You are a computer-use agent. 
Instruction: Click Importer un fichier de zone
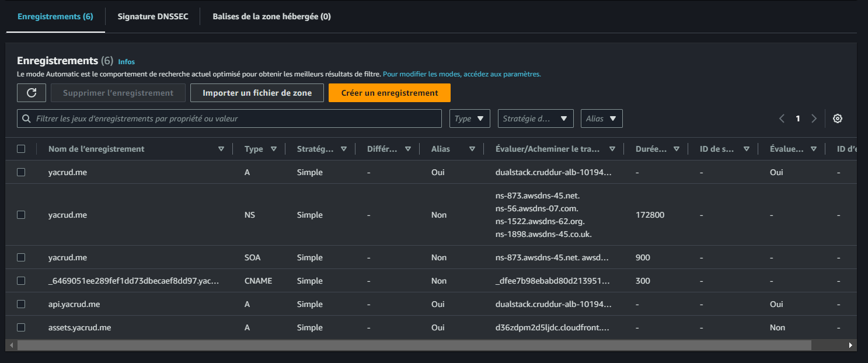(x=257, y=93)
